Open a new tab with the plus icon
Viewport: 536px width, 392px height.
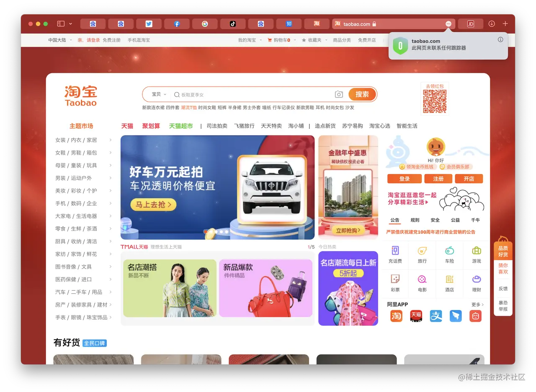[505, 24]
